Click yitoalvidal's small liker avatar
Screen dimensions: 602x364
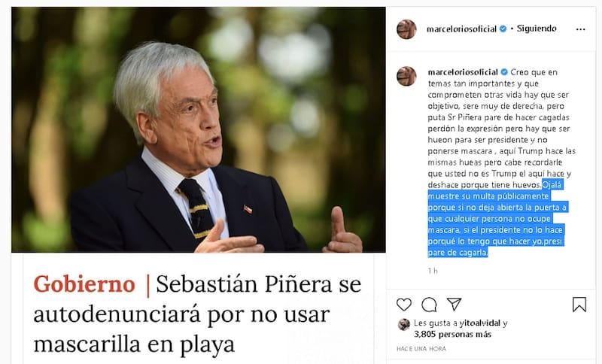[x=404, y=324]
